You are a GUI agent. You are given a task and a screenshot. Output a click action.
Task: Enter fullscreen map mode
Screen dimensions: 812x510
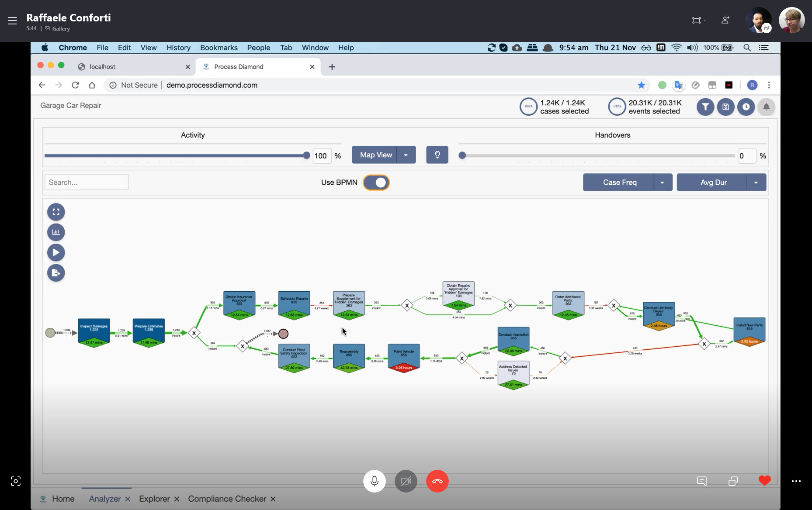(56, 212)
